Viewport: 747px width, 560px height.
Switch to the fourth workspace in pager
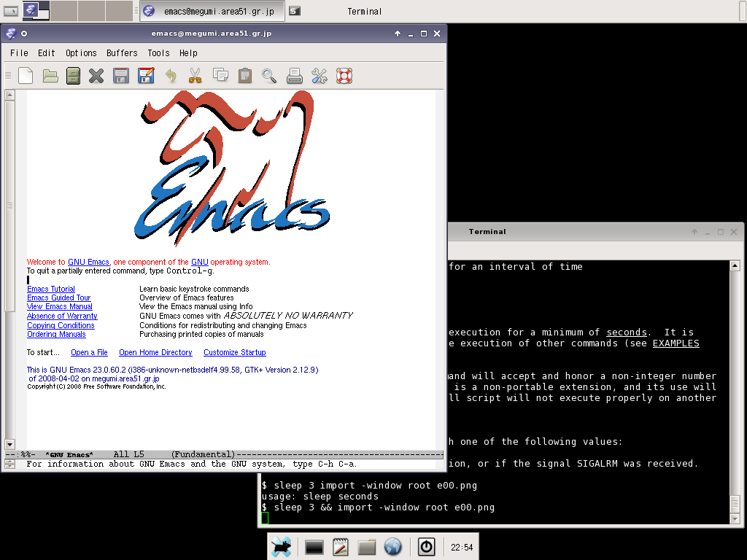119,11
